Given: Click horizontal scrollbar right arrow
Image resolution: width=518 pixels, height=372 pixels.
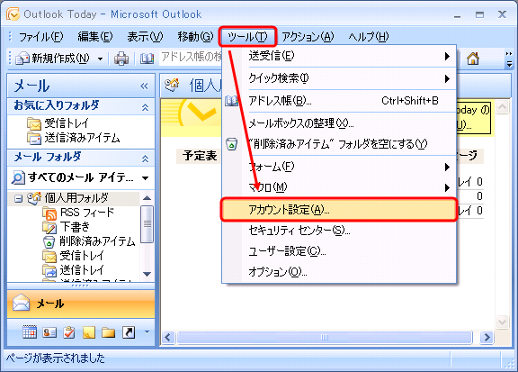Looking at the screenshot, I should point(487,337).
